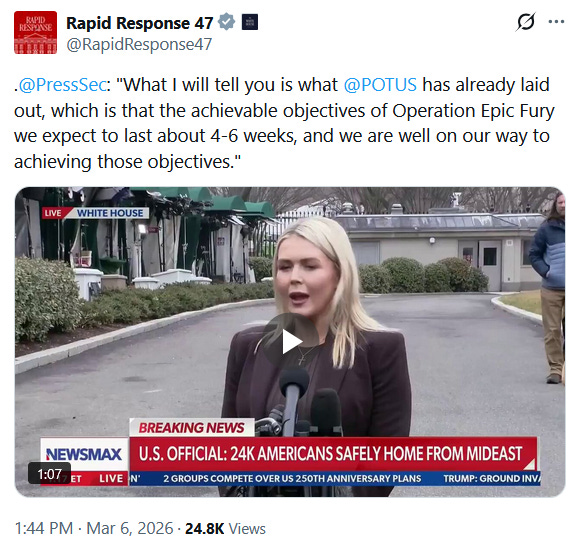
Task: Follow the @POTUS mention link
Action: (380, 84)
